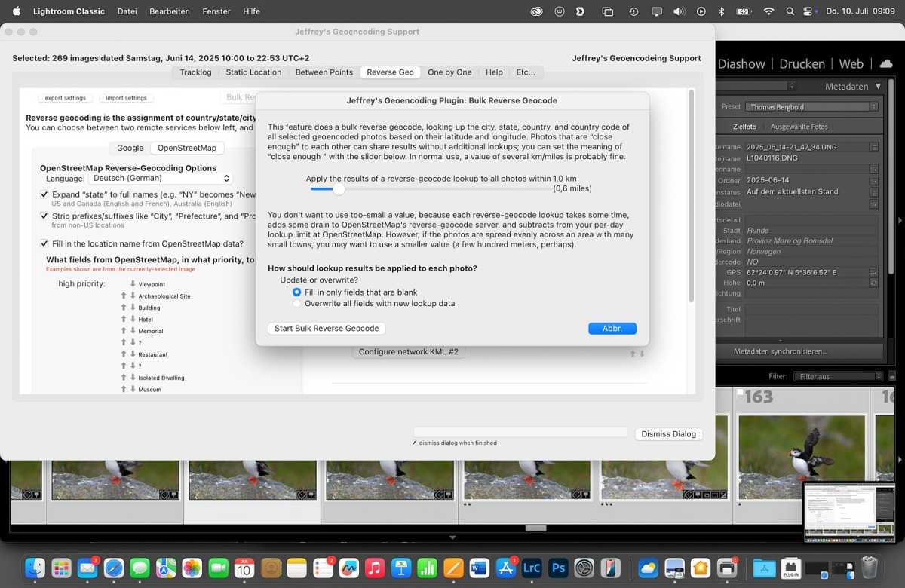The width and height of the screenshot is (905, 588).
Task: Open Calendar icon showing 10
Action: pyautogui.click(x=244, y=568)
